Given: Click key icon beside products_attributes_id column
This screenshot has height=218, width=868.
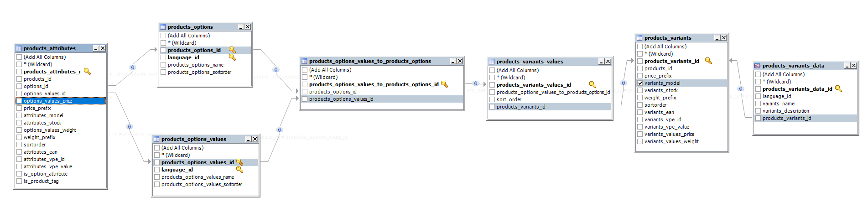Looking at the screenshot, I should (87, 72).
